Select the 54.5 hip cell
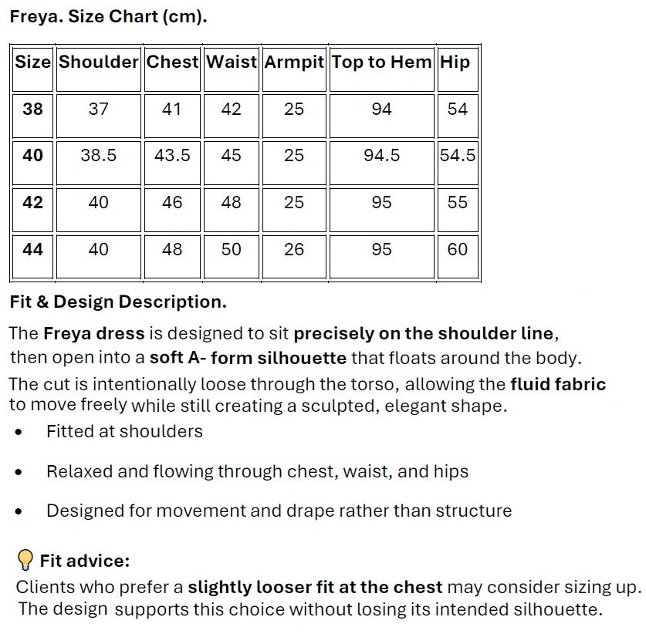Screen dimensions: 646x644 coord(458,156)
